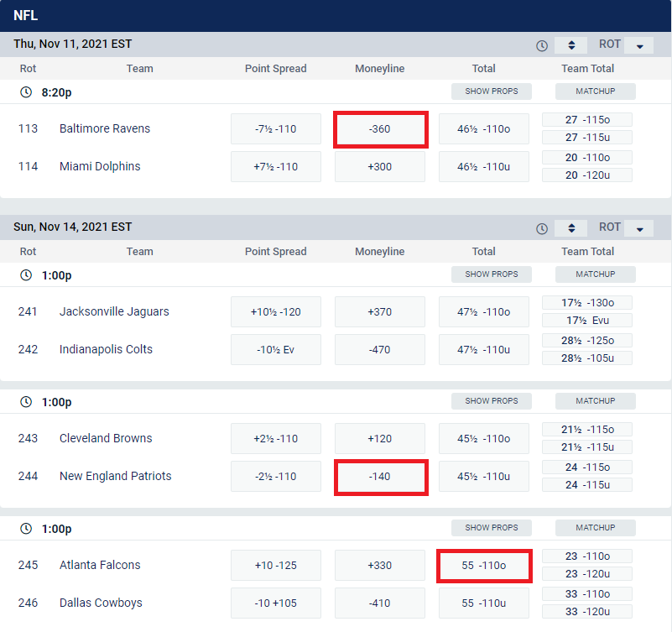
Task: Select Browns +120 moneyline
Action: [380, 439]
